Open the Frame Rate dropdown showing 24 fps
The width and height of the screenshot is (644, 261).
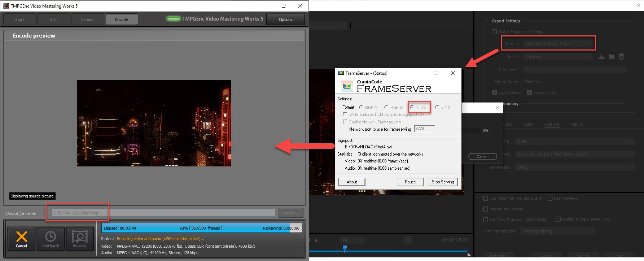(x=575, y=167)
